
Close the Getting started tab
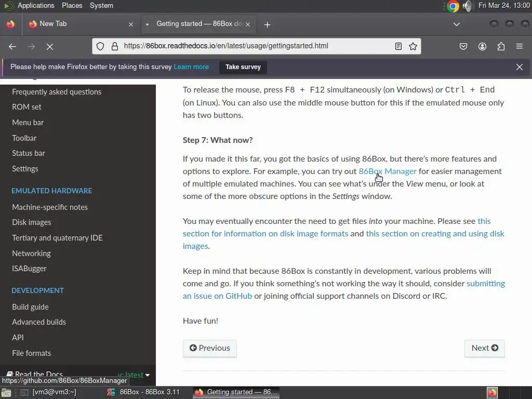pyautogui.click(x=248, y=24)
